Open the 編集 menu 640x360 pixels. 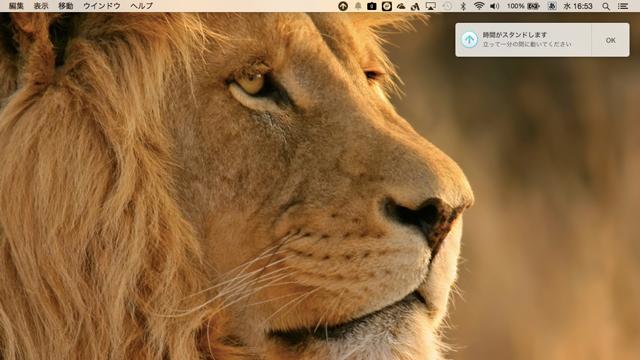pos(16,6)
